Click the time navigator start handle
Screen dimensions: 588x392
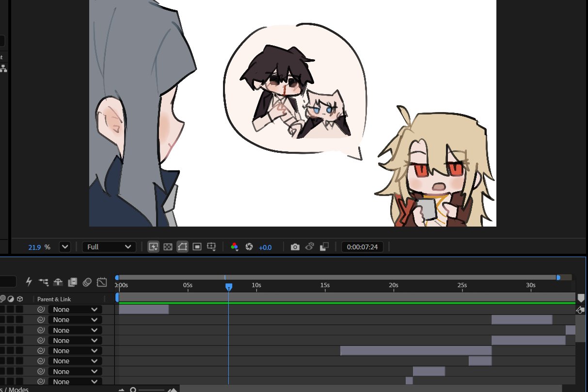[x=117, y=278]
